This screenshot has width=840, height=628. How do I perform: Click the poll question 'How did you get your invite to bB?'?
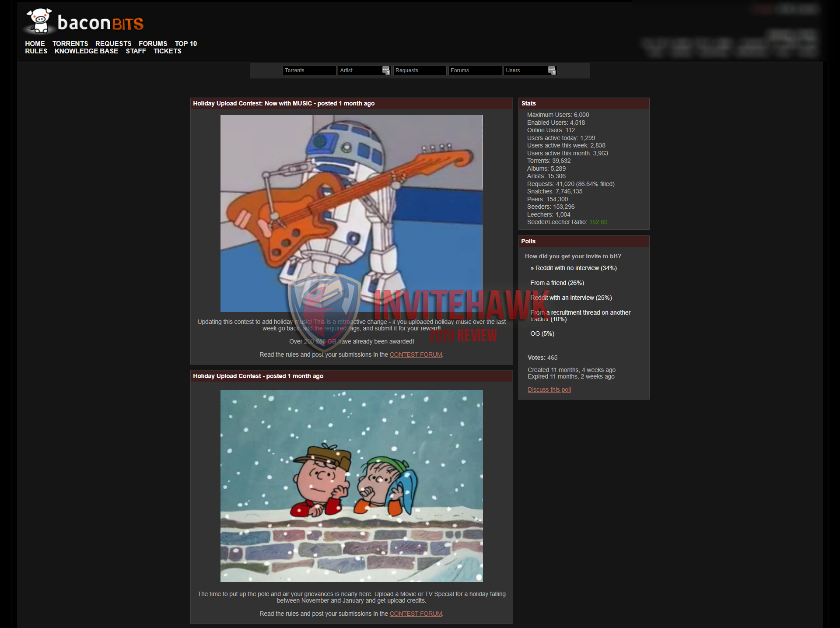(x=573, y=256)
